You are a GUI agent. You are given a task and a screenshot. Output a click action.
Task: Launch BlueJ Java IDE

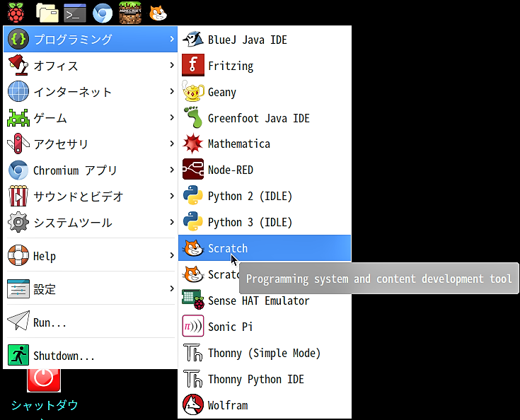pyautogui.click(x=247, y=40)
